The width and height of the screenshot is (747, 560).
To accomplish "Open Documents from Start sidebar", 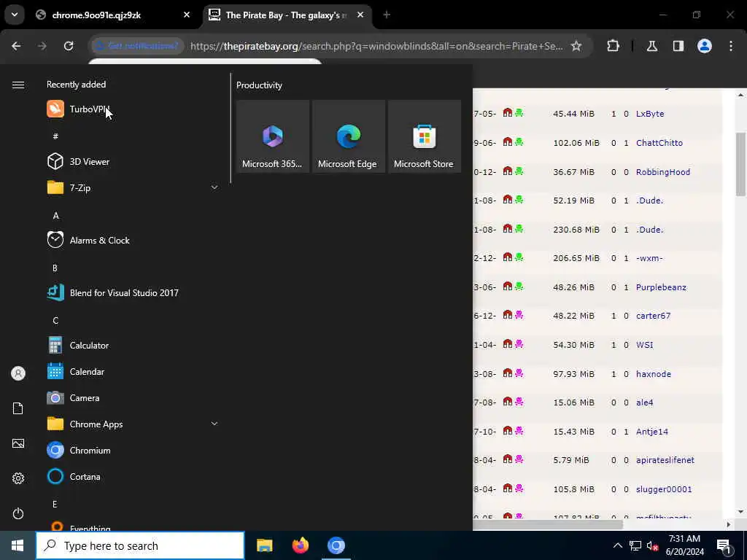I will [x=18, y=408].
